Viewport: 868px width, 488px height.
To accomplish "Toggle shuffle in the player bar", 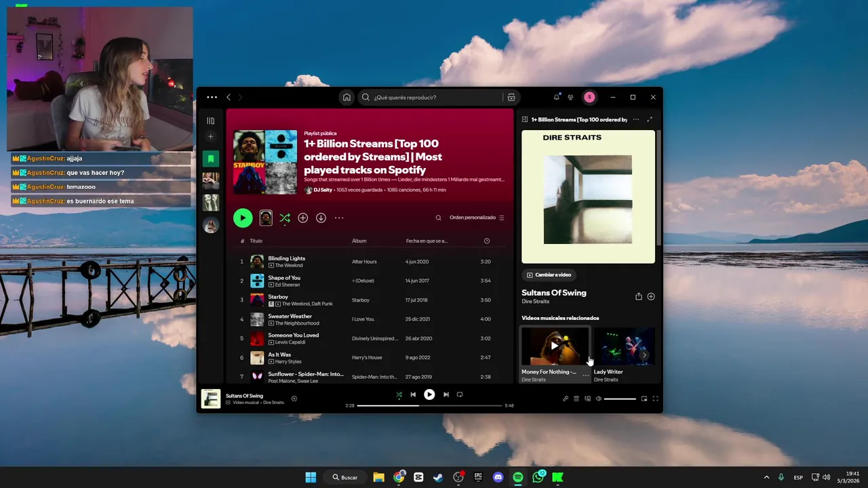I will (x=399, y=394).
